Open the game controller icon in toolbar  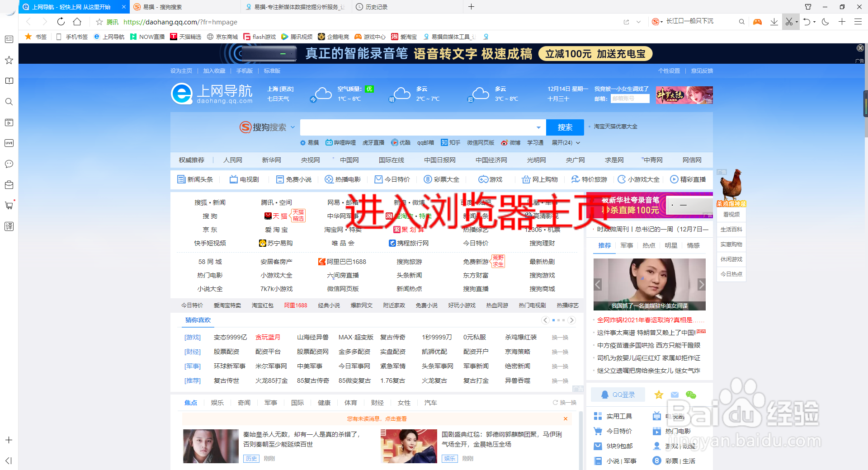tap(757, 22)
